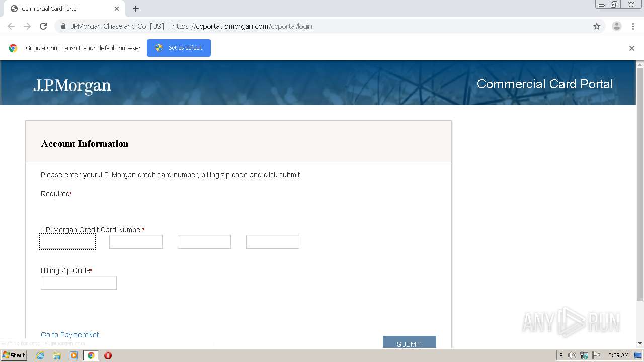Click the Chrome icon in notification bar

13,48
